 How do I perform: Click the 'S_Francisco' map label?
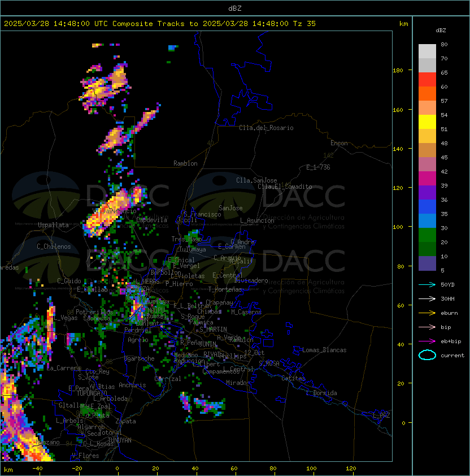tap(202, 214)
